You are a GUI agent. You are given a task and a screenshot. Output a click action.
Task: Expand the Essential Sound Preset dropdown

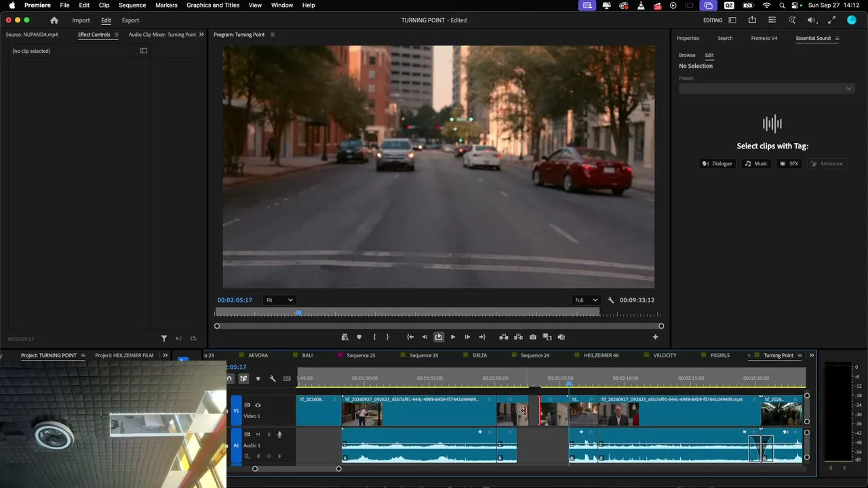coord(766,88)
